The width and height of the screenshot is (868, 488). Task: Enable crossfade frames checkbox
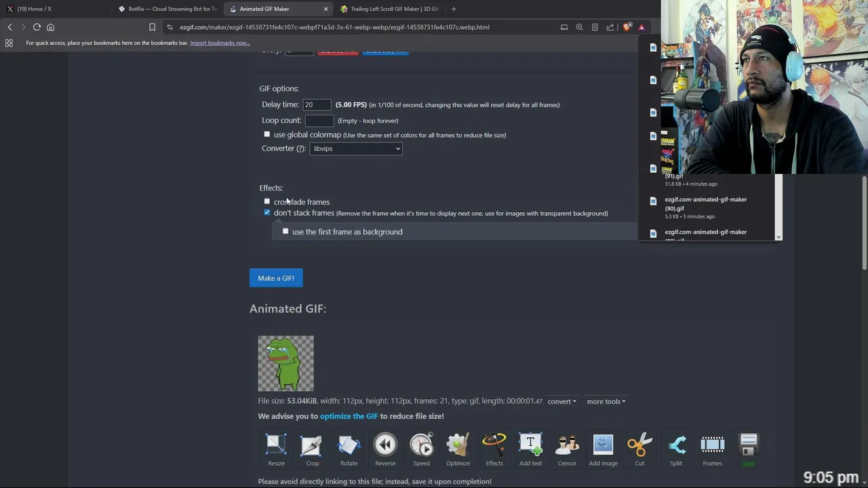(x=267, y=201)
